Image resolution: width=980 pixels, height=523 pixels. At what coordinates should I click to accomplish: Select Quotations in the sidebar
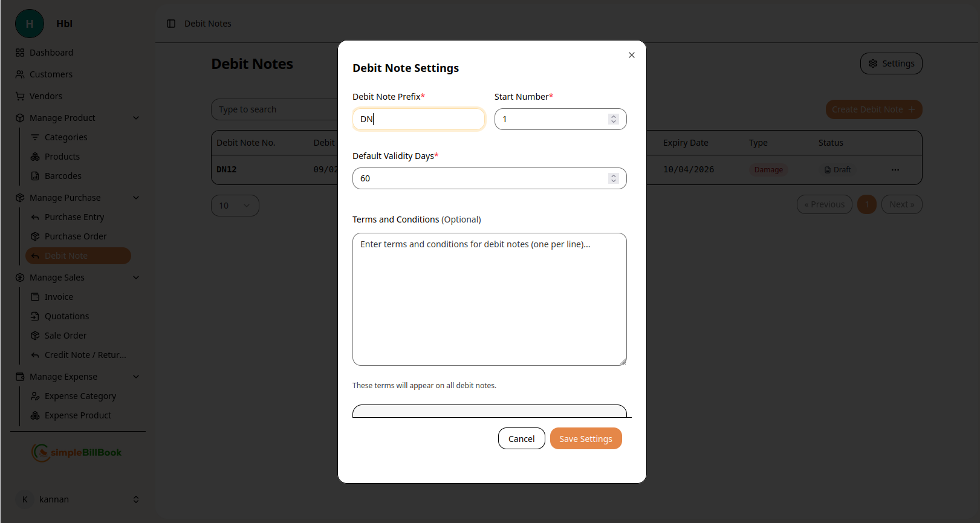[67, 316]
